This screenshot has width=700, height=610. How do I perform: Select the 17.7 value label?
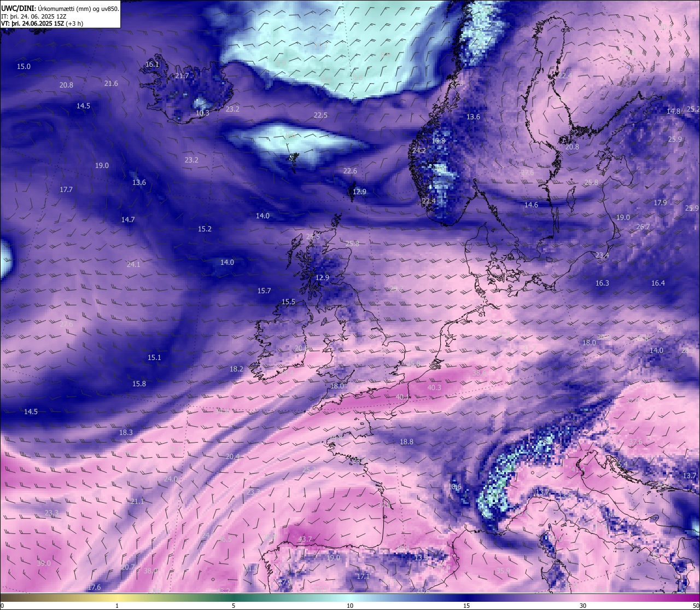coord(66,190)
